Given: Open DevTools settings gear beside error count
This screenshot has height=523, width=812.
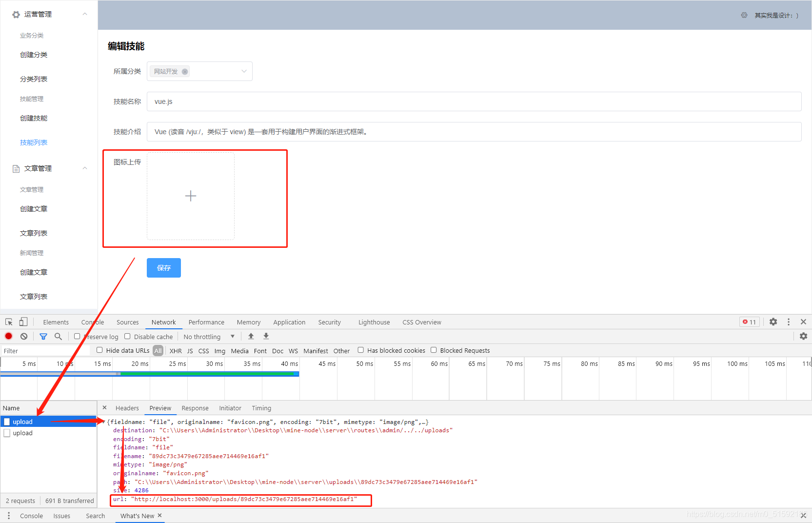Looking at the screenshot, I should click(x=773, y=322).
